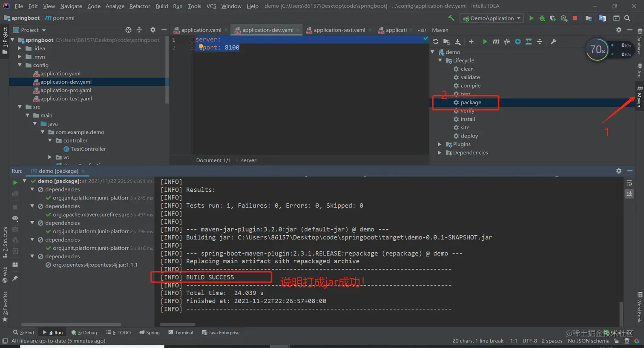Close the application-dev.yaml editor tab
This screenshot has width=644, height=348.
tap(298, 30)
